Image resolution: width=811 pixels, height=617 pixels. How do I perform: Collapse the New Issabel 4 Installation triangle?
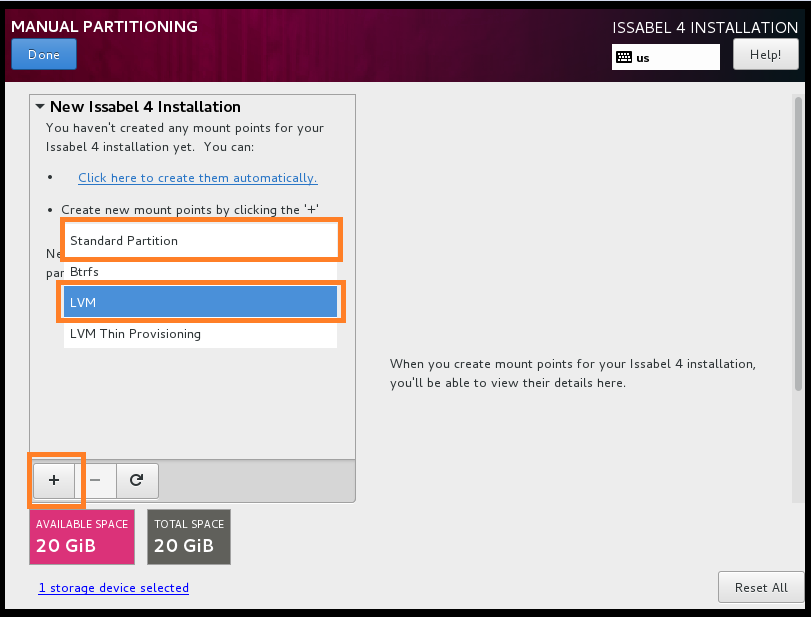40,106
